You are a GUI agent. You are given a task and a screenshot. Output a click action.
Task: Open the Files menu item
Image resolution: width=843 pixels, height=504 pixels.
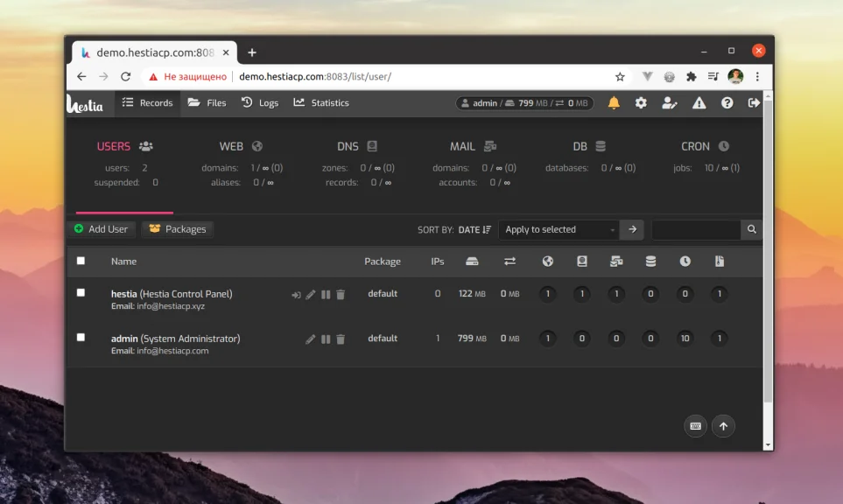(x=207, y=103)
